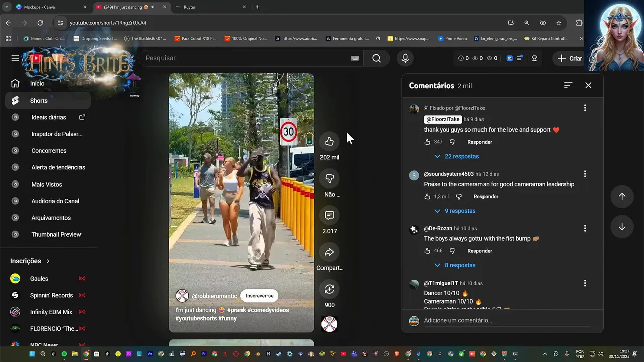Expand 22 respostas under pinned comment
This screenshot has width=644, height=362.
tap(456, 156)
